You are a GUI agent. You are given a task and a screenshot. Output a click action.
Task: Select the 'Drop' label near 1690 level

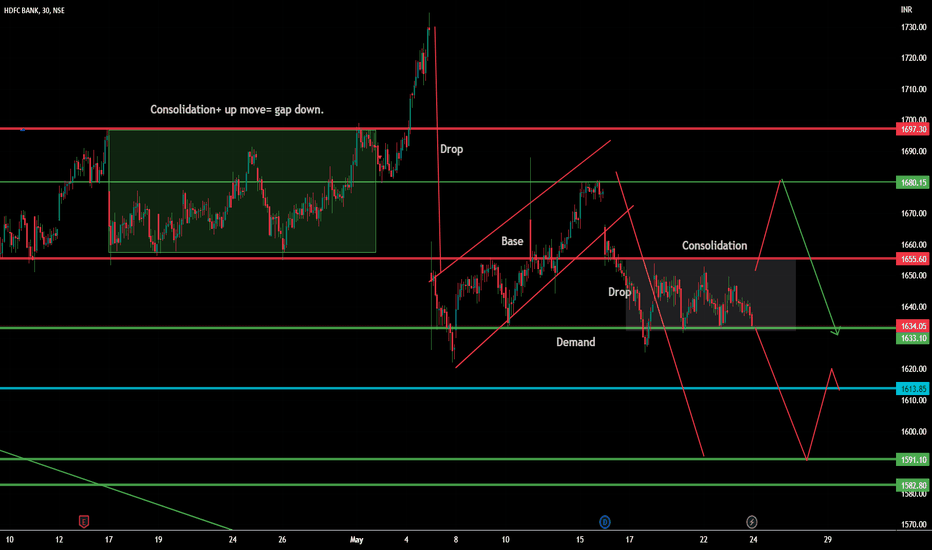pyautogui.click(x=451, y=149)
